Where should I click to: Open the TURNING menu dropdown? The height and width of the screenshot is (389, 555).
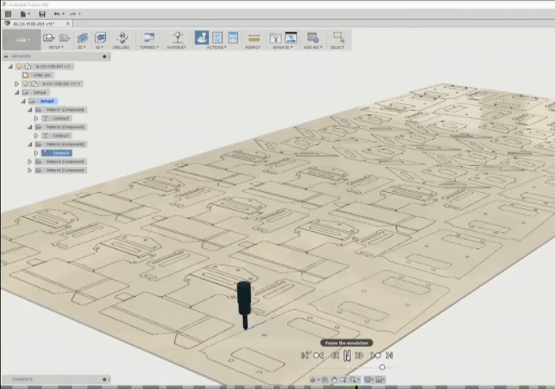pos(149,47)
